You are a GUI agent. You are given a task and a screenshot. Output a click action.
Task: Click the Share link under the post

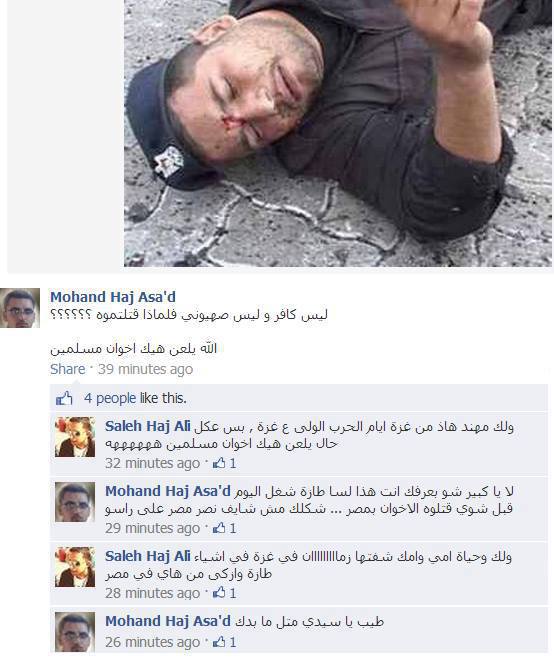[67, 369]
